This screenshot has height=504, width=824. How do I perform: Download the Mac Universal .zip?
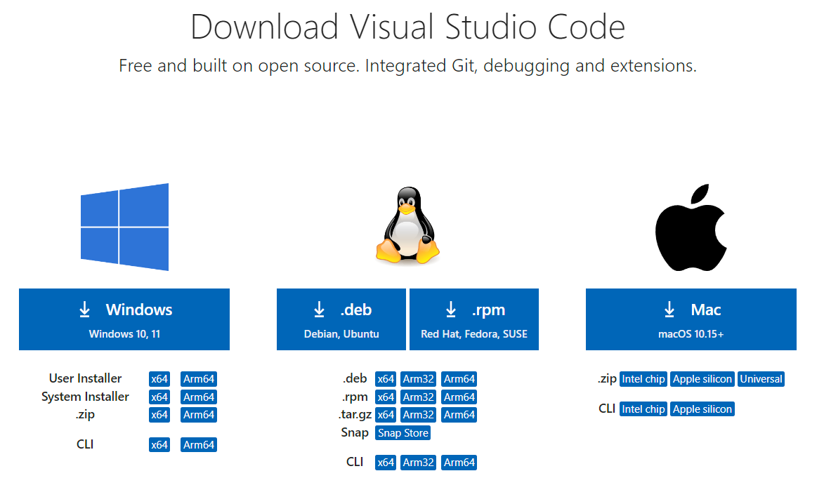[761, 379]
